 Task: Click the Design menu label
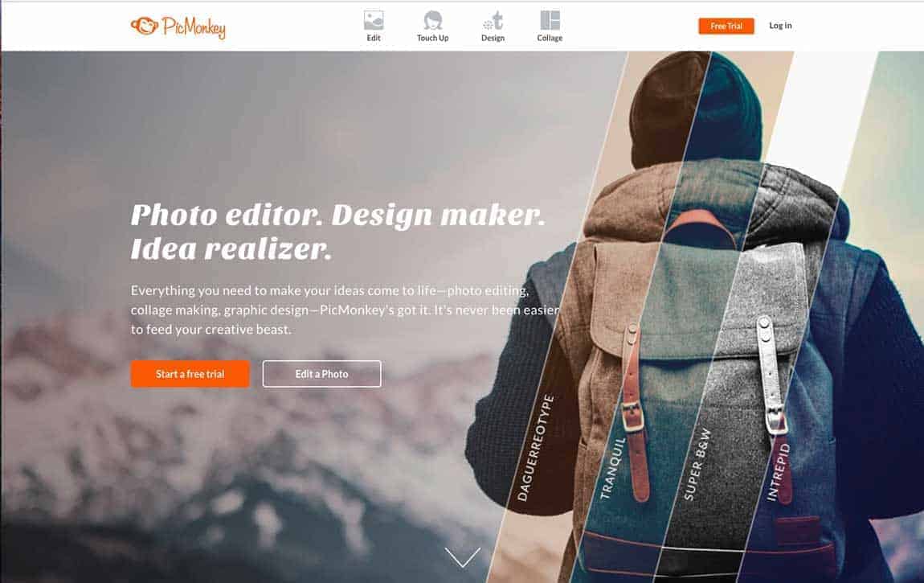click(x=493, y=38)
